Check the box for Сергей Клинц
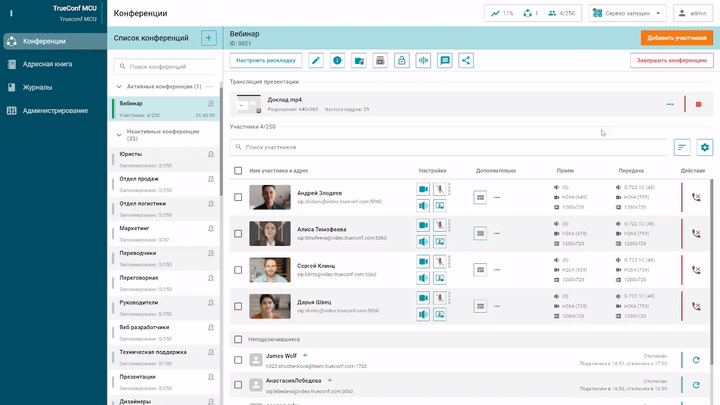The image size is (720, 405). click(238, 270)
